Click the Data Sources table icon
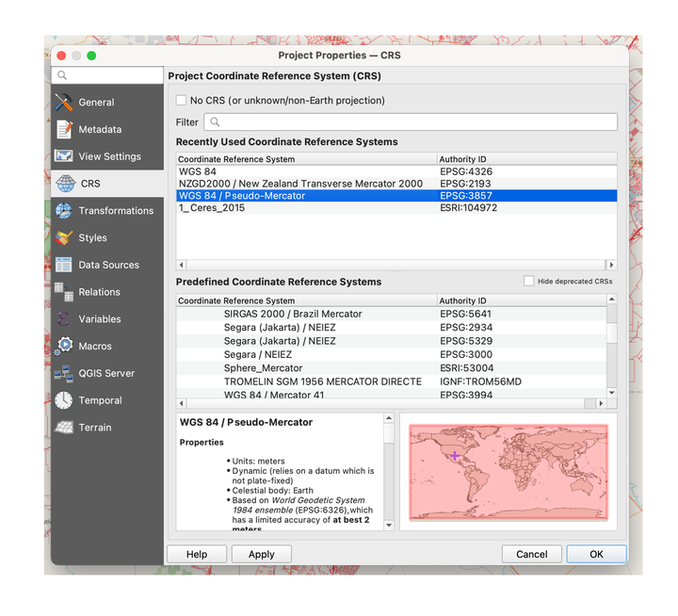This screenshot has width=678, height=616. coord(64,265)
